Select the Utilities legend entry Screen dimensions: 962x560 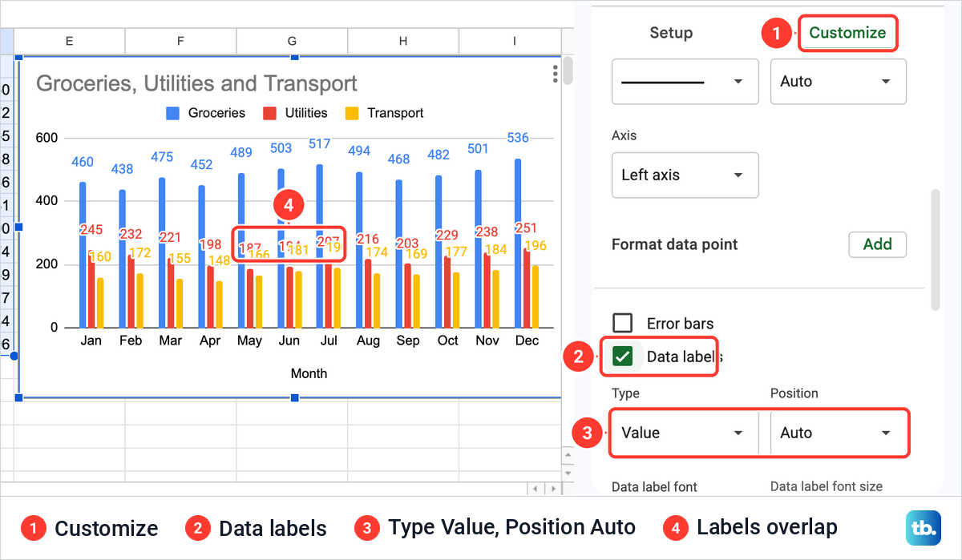tap(296, 113)
